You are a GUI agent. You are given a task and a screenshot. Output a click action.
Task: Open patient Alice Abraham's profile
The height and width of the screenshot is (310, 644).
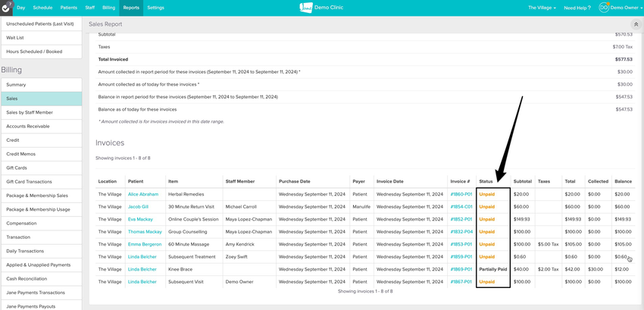[x=143, y=194]
